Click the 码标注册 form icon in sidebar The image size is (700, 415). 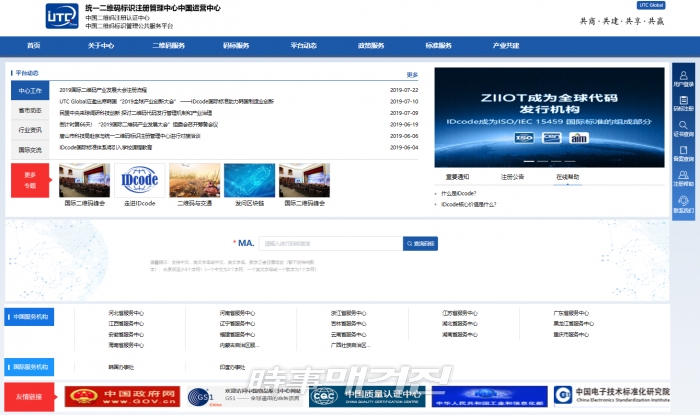[683, 100]
